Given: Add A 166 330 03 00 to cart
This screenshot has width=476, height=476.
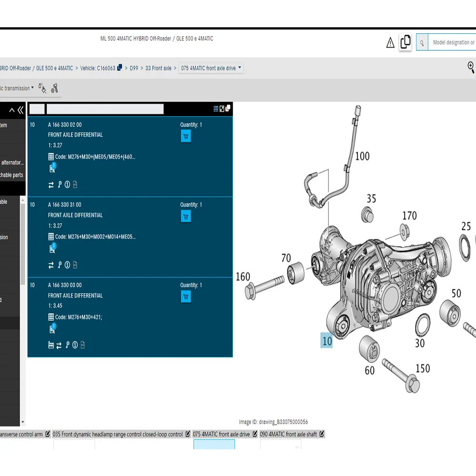Looking at the screenshot, I should click(186, 297).
